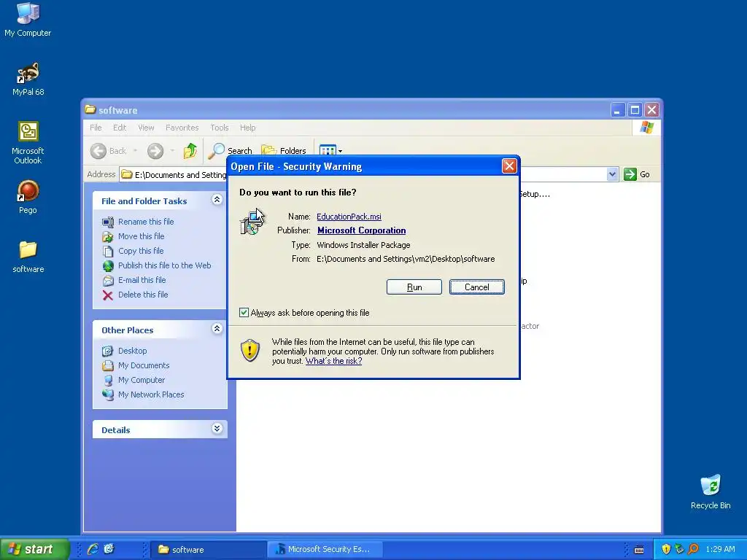Image resolution: width=747 pixels, height=560 pixels.
Task: Uncheck Always ask before opening this file
Action: coord(244,313)
